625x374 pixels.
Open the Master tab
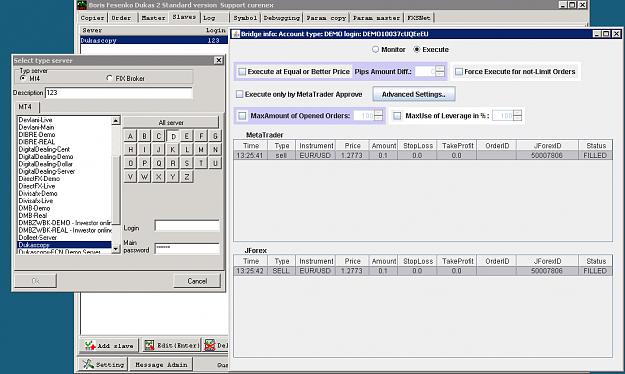(x=153, y=18)
